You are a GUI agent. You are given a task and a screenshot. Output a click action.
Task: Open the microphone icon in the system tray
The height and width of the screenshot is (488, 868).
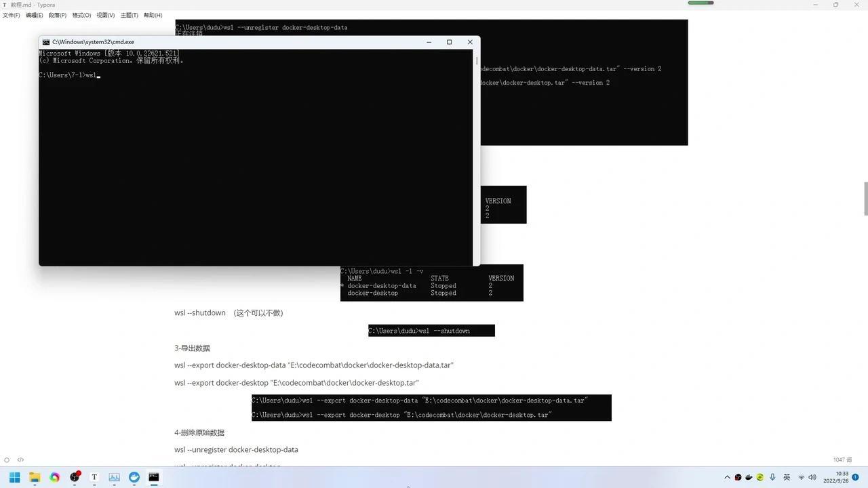click(772, 477)
